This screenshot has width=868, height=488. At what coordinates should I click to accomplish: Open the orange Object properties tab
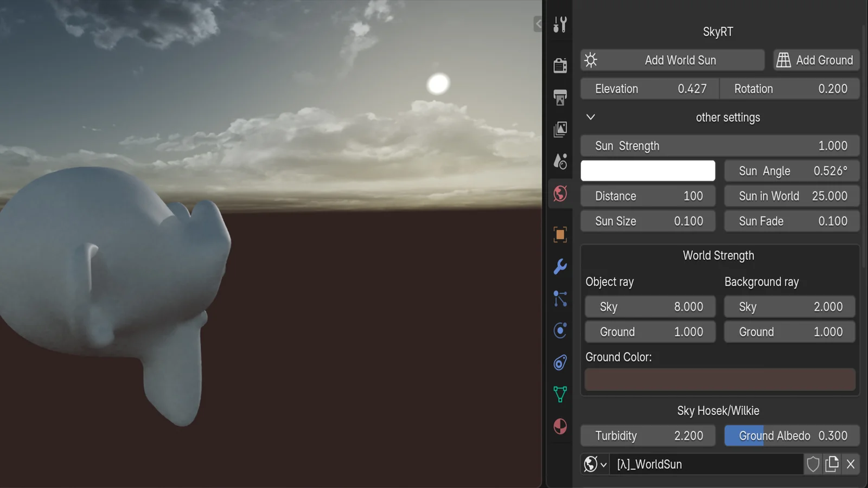coord(560,233)
